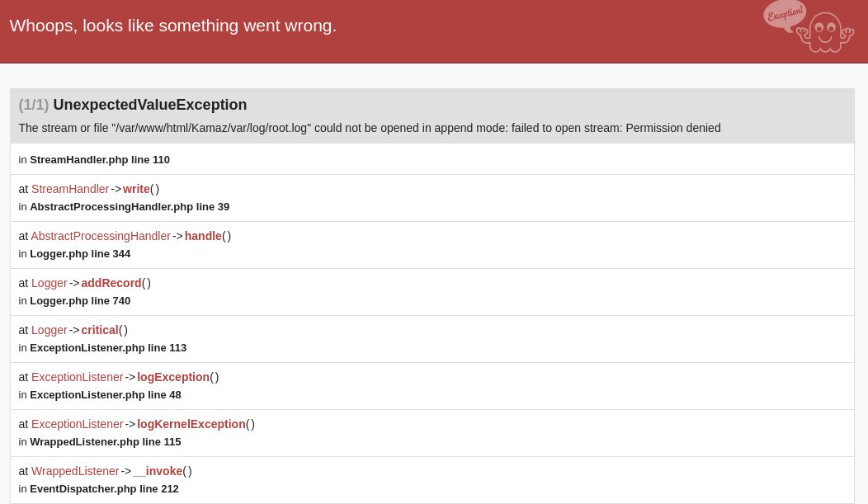Screen dimensions: 868x504
Task: Click the permission denied error message
Action: pos(370,128)
